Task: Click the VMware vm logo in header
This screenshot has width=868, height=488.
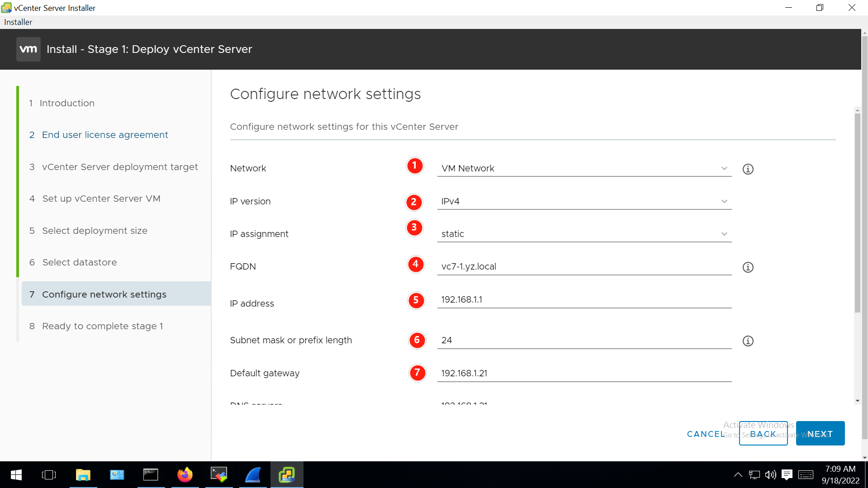Action: tap(28, 49)
